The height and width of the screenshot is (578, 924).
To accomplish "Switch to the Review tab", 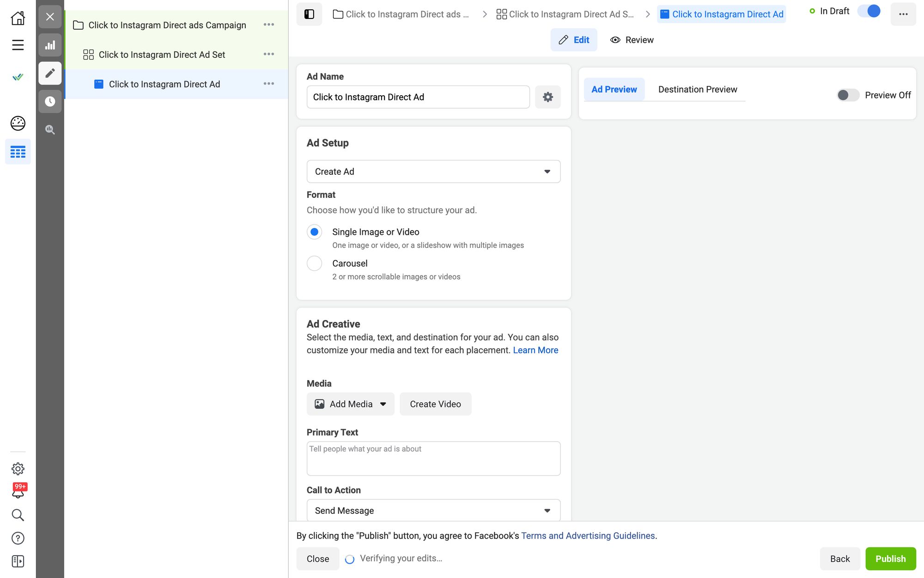I will pos(639,39).
